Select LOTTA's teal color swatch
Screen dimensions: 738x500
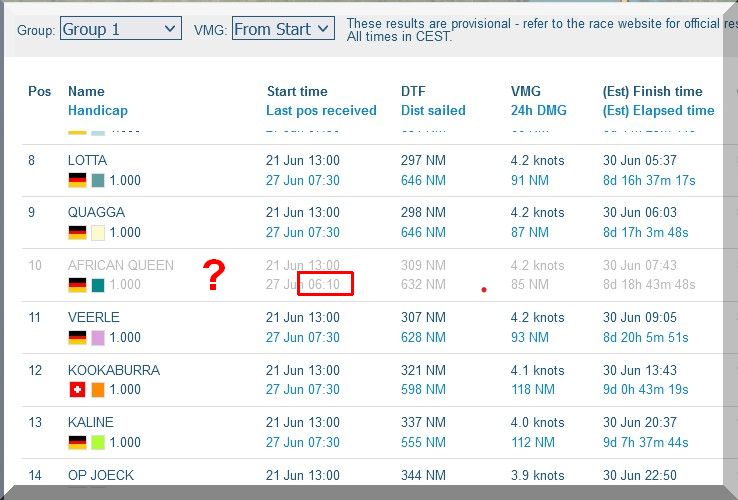(98, 181)
